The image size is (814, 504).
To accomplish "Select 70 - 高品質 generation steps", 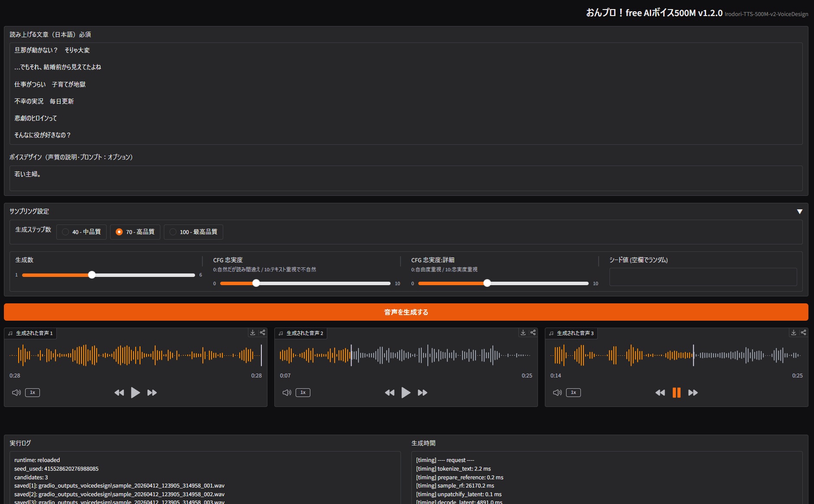I will tap(119, 232).
